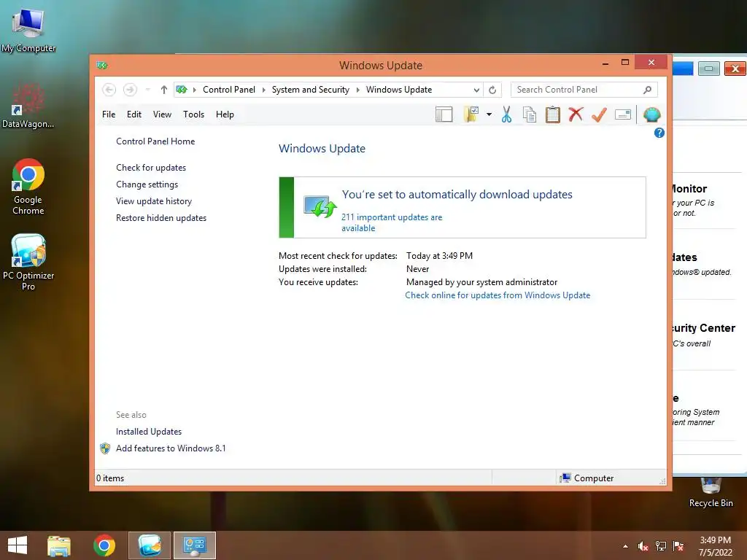Open 211 important updates are available link
Screen dimensions: 747x560
click(392, 222)
